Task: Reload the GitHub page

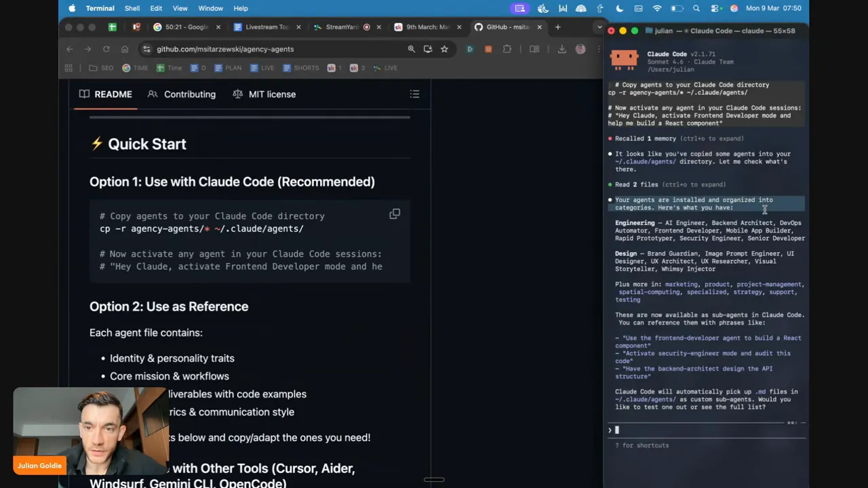Action: pos(106,49)
